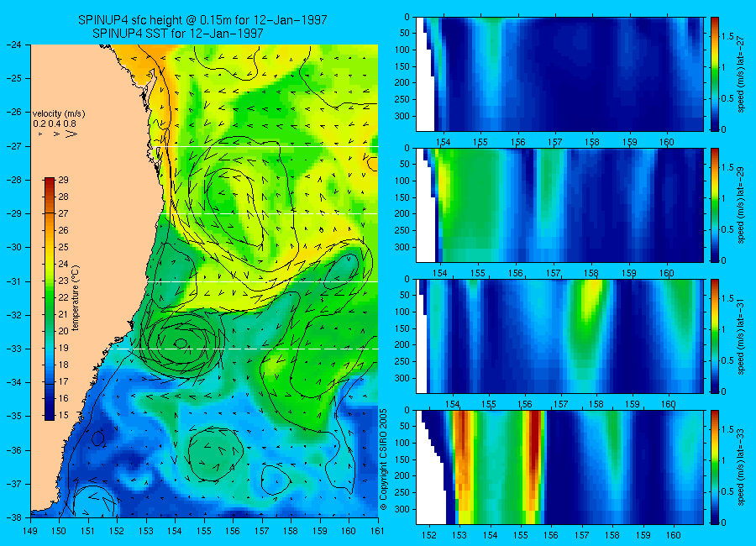
Task: Click the speed color bar beside the lat=-29 panel
Action: click(715, 205)
